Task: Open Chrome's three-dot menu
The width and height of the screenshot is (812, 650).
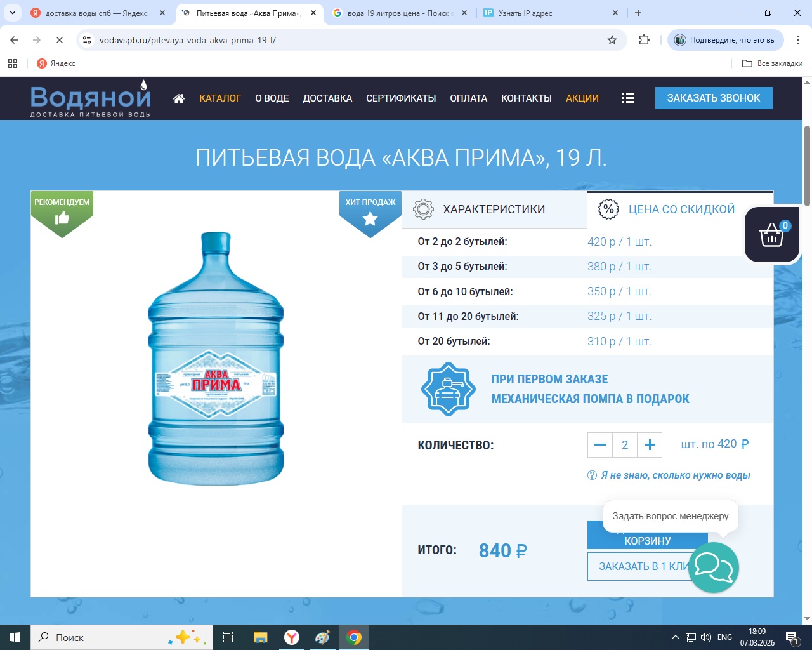Action: 797,40
